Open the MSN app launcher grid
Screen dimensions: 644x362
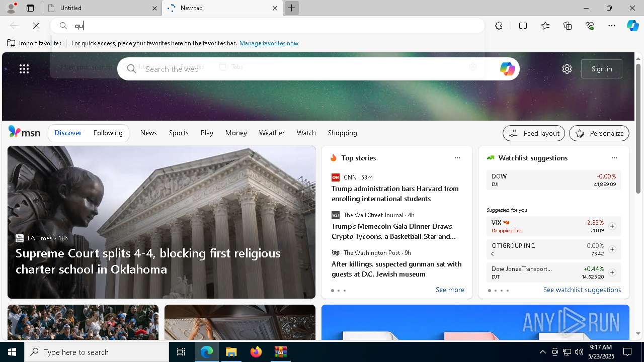pyautogui.click(x=24, y=69)
